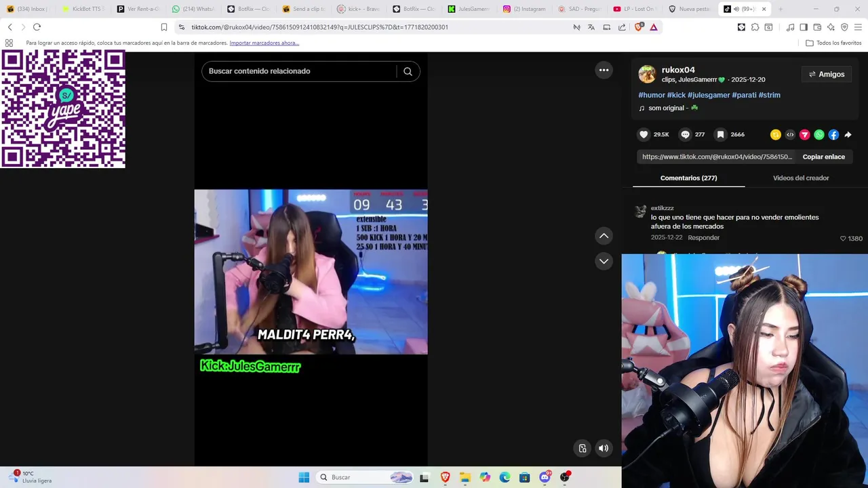Open the Windows Start menu
This screenshot has height=488, width=868.
pos(304,477)
